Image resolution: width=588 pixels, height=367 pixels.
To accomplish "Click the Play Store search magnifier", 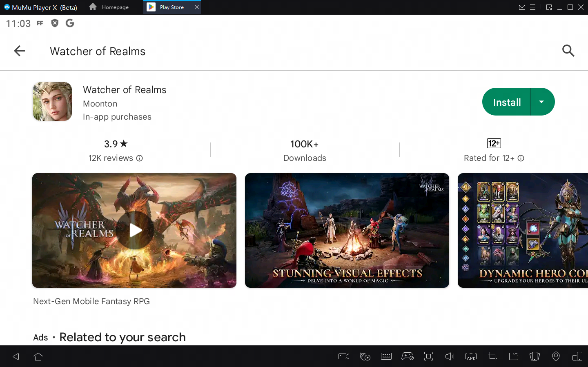I will tap(568, 51).
